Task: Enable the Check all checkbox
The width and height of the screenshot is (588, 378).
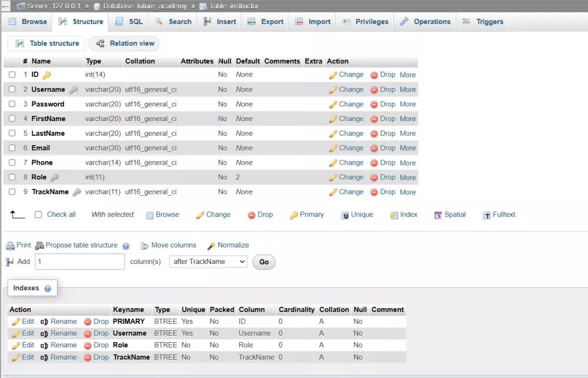Action: (38, 215)
